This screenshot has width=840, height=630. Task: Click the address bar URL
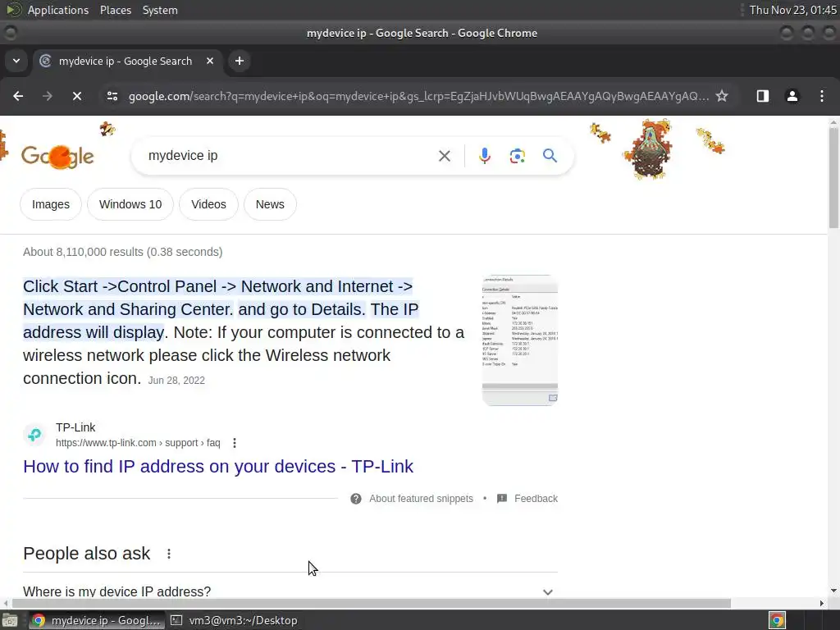pyautogui.click(x=418, y=96)
